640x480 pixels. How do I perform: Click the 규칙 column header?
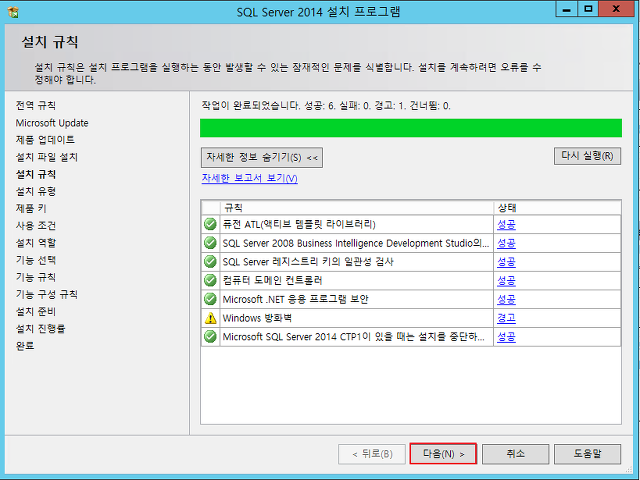(357, 208)
